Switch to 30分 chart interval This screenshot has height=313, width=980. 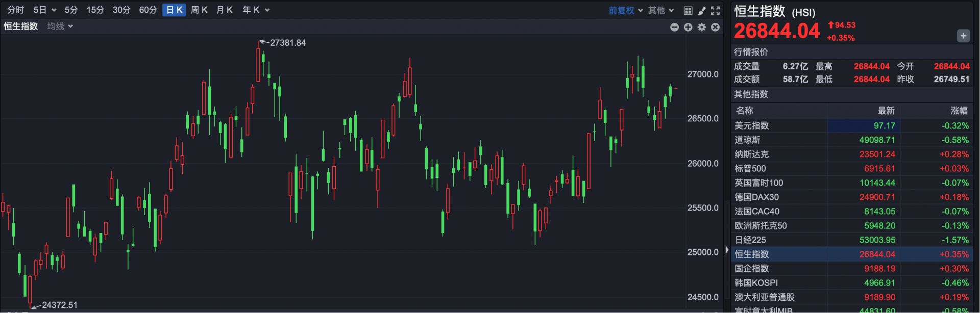click(121, 10)
